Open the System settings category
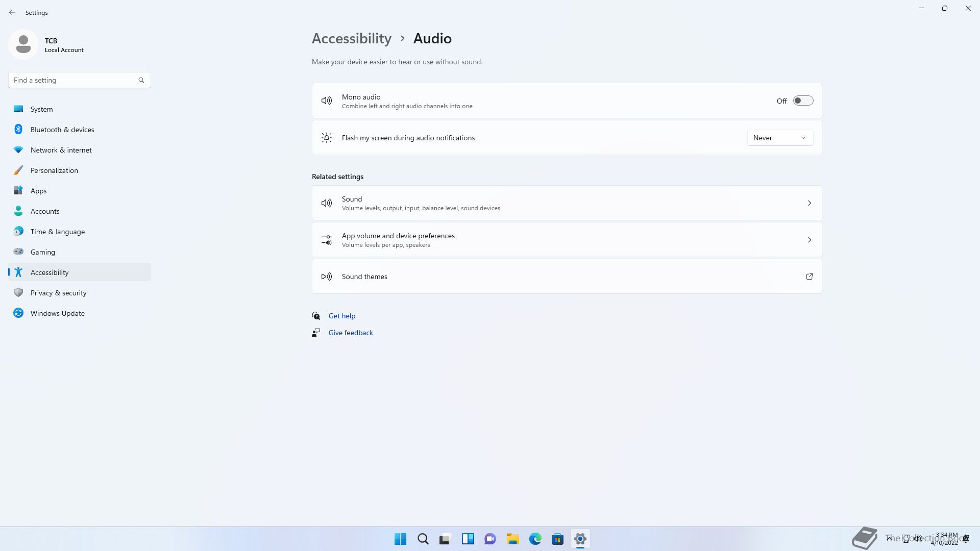The width and height of the screenshot is (980, 551). point(79,109)
